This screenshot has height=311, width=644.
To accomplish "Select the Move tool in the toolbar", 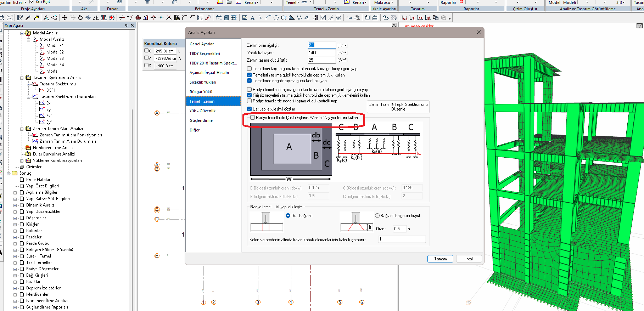I will tap(64, 17).
